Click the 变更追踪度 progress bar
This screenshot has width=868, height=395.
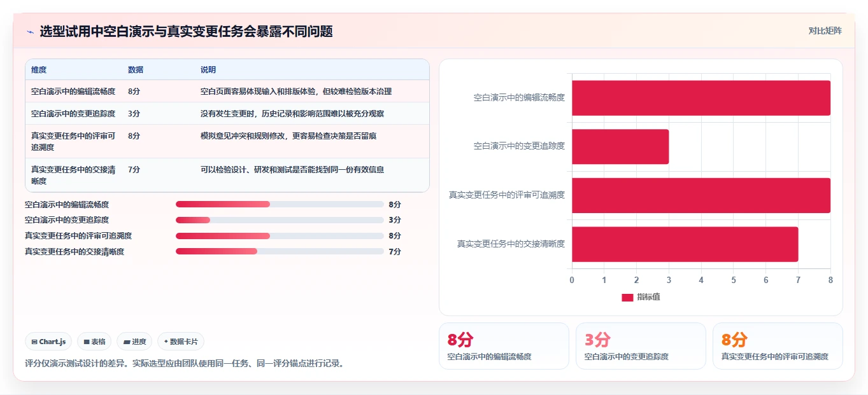pos(280,220)
